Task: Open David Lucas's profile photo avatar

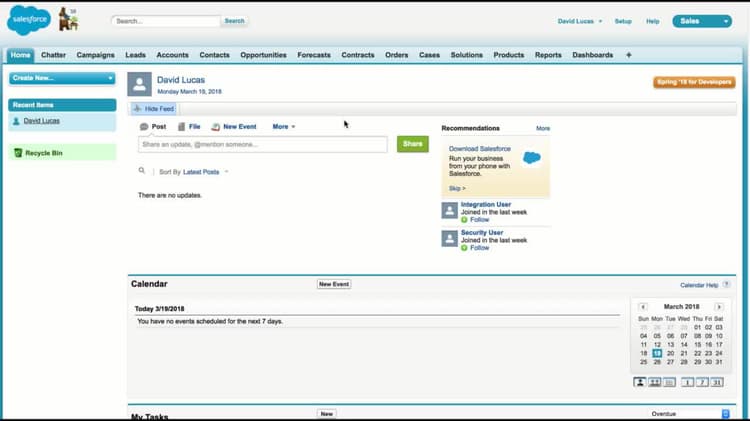Action: pos(139,84)
